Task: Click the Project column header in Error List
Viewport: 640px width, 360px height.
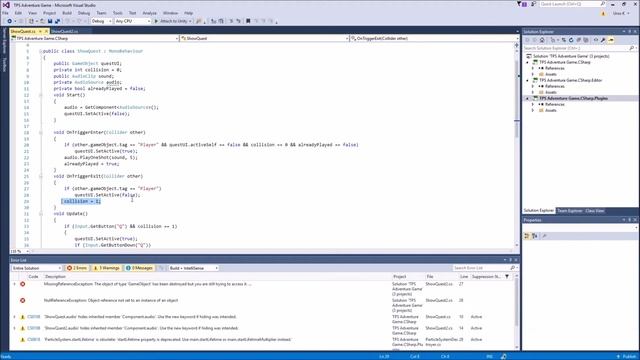Action: pos(400,277)
